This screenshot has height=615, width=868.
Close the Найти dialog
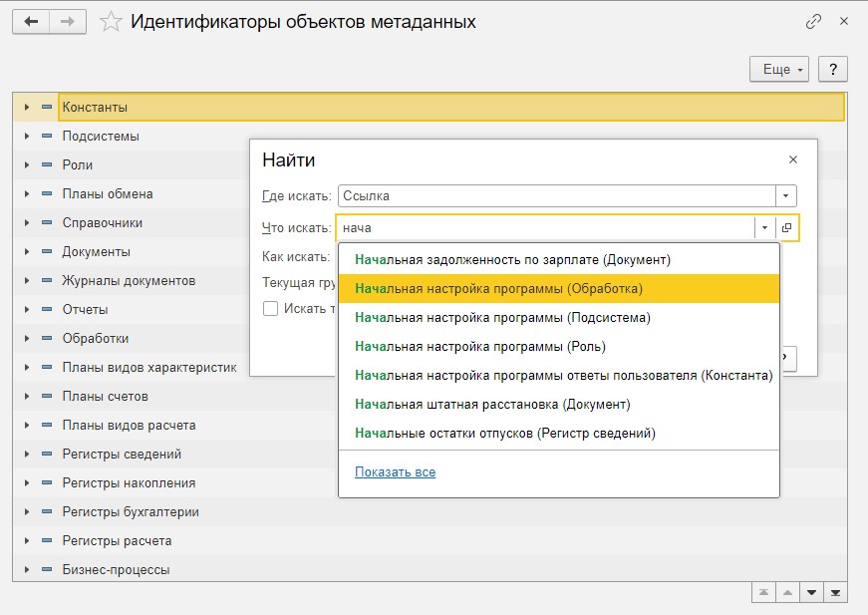tap(792, 159)
